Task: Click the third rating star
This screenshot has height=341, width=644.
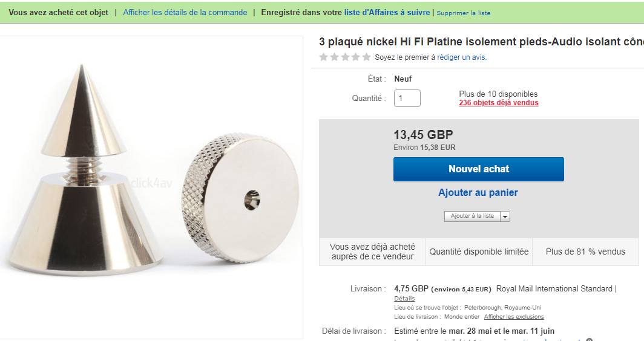Action: coord(345,57)
